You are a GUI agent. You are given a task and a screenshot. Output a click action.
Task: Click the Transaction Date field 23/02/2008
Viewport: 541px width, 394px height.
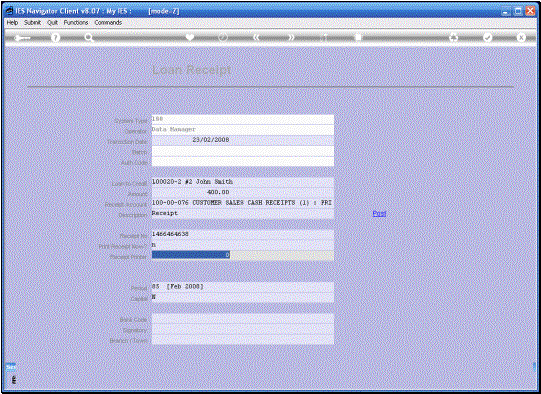coord(243,140)
